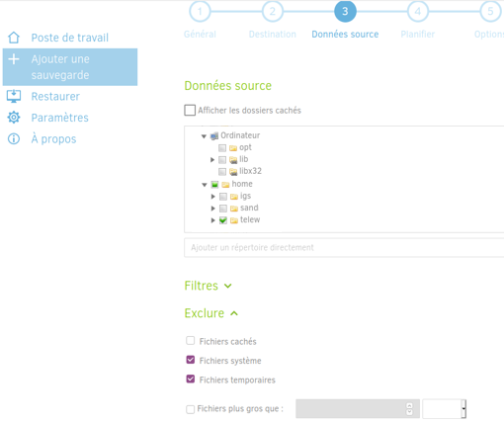The image size is (504, 424).
Task: Go to step 2 circle Destination
Action: pyautogui.click(x=273, y=12)
